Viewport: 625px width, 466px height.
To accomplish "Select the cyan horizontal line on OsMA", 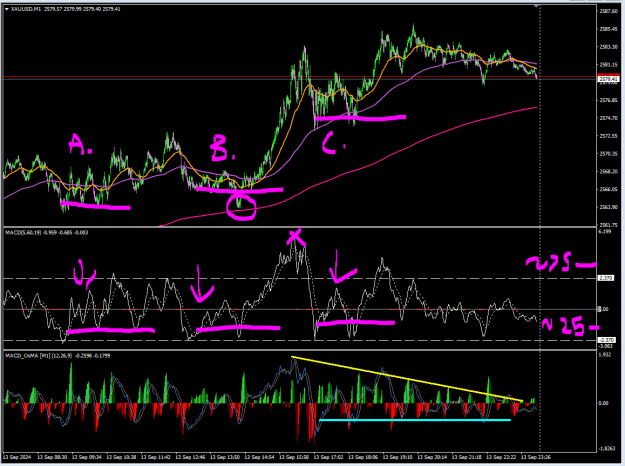I will [415, 420].
